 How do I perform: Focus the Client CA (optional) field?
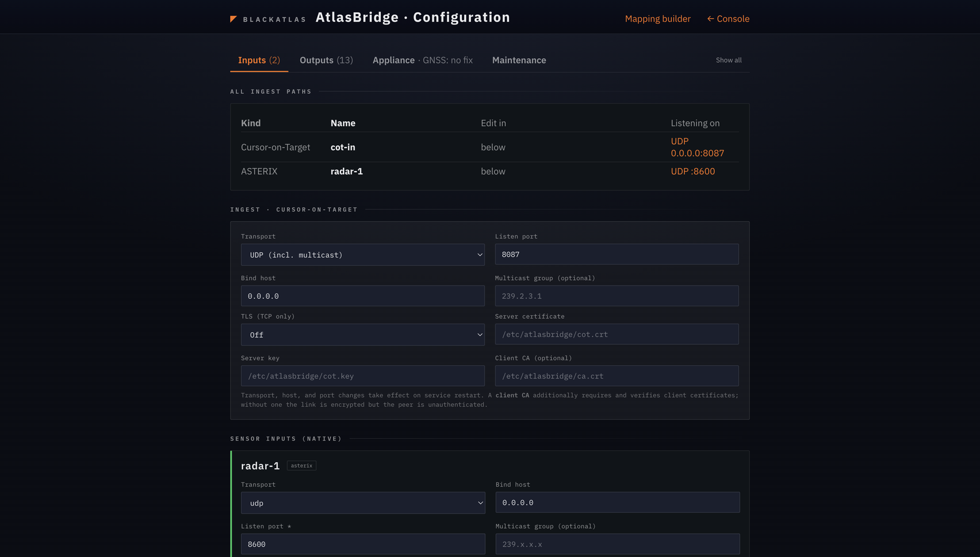(x=617, y=376)
